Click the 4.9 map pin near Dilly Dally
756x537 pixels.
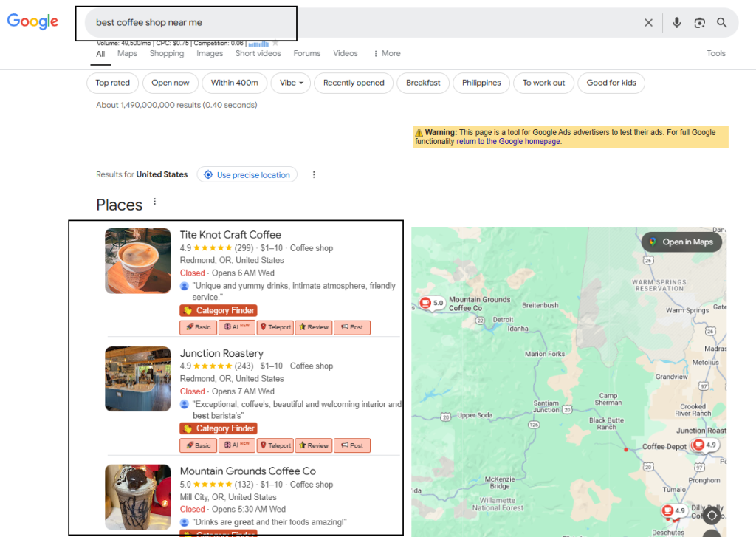click(674, 510)
